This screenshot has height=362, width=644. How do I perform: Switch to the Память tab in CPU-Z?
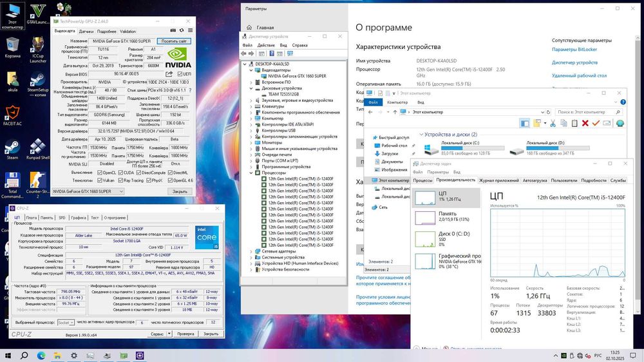47,218
